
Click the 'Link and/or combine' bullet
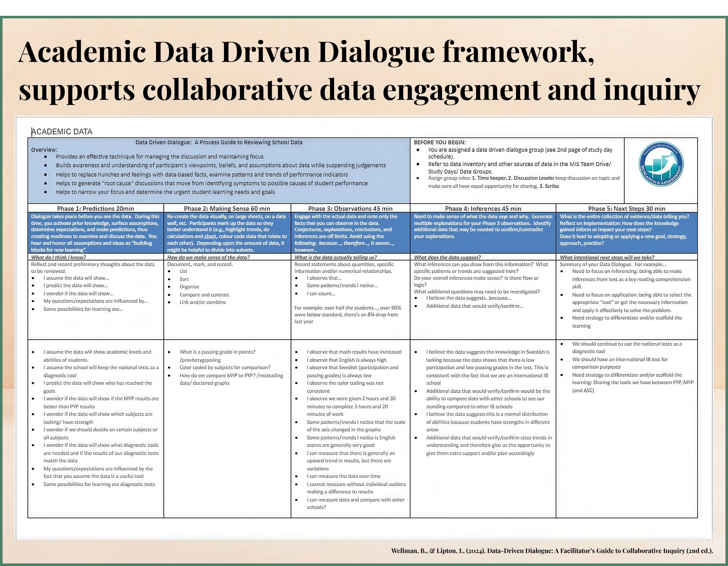click(203, 302)
